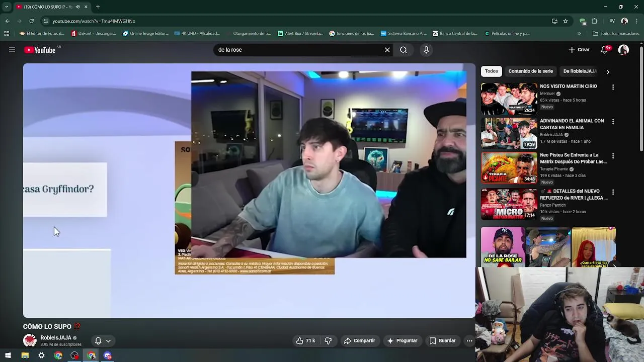644x362 pixels.
Task: Open Películas online bookmark
Action: pyautogui.click(x=507, y=34)
